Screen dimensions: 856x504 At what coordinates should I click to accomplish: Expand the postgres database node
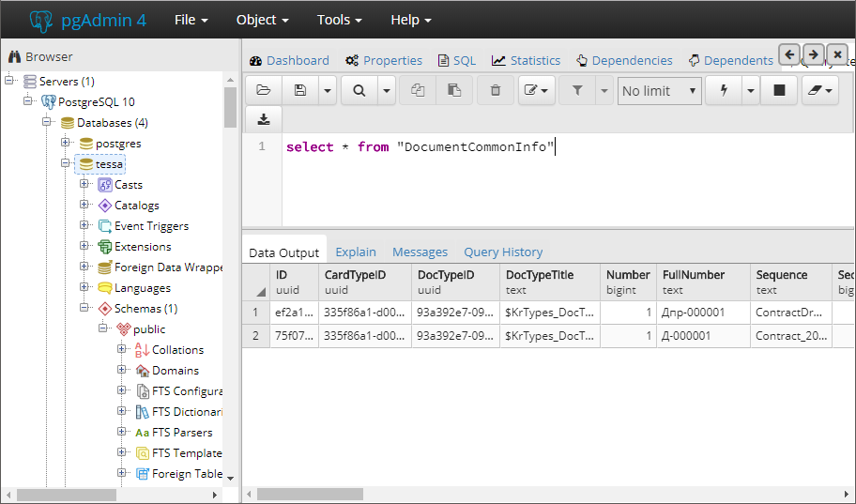(65, 143)
